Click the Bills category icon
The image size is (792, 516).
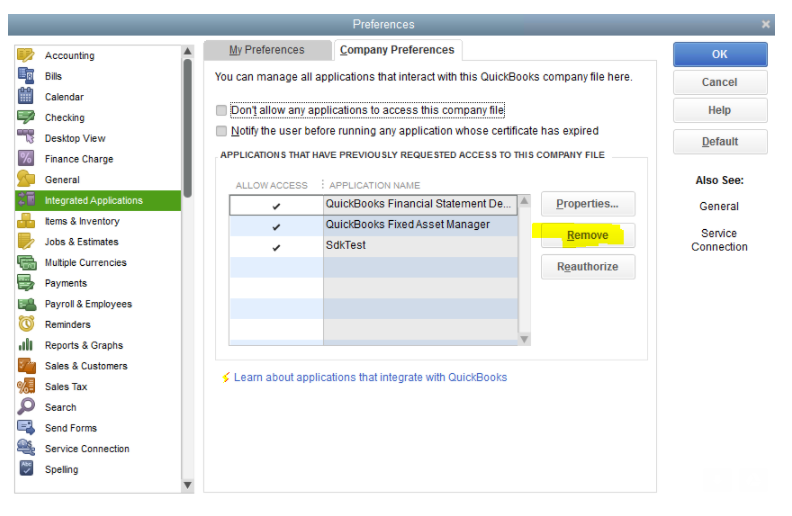click(x=26, y=75)
